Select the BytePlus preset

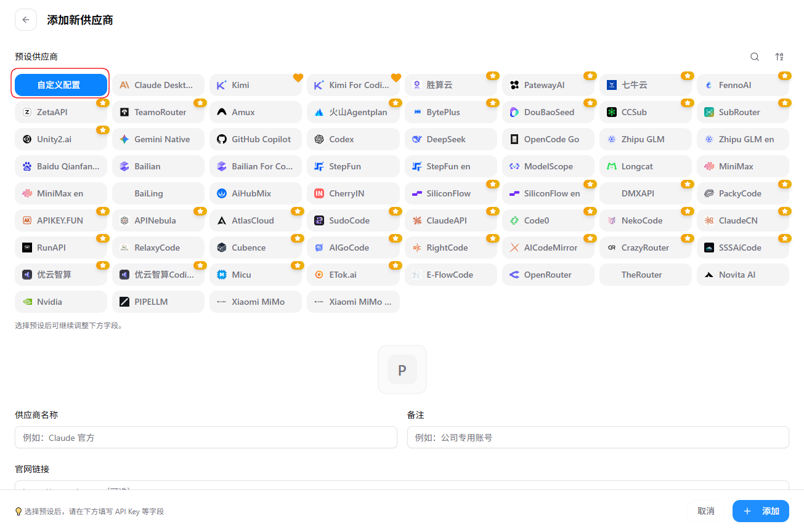tap(451, 112)
